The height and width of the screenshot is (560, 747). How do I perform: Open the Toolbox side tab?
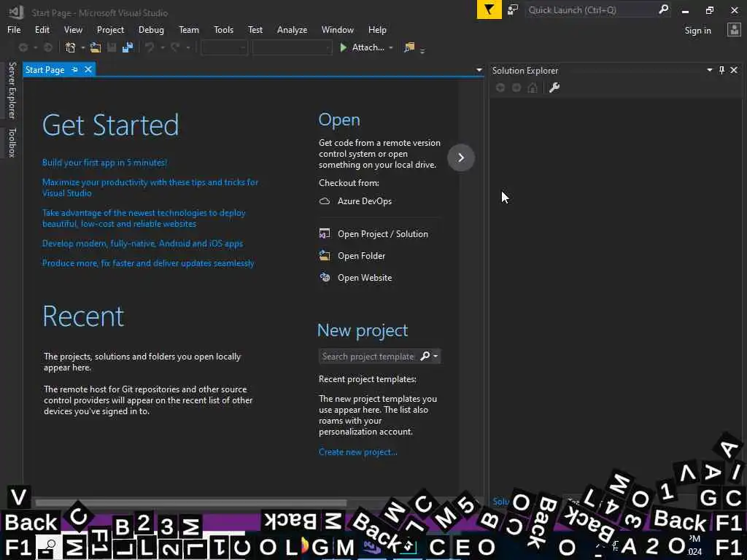point(12,142)
